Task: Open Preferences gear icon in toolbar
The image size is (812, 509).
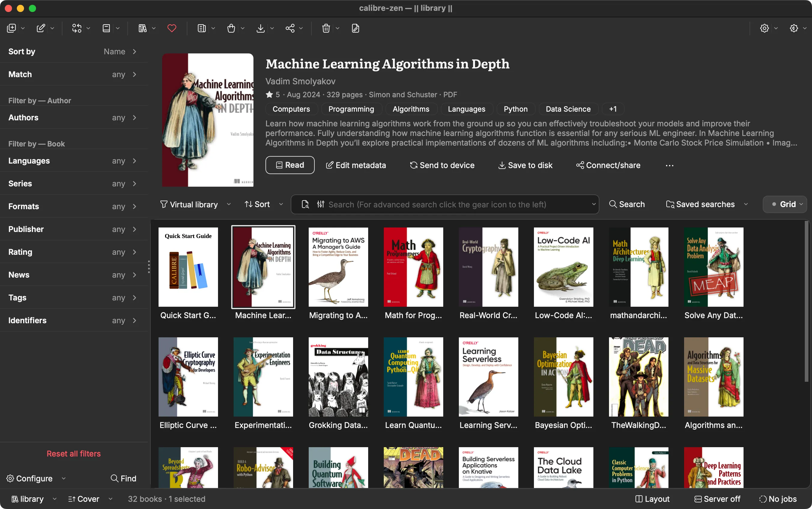Action: [x=765, y=28]
